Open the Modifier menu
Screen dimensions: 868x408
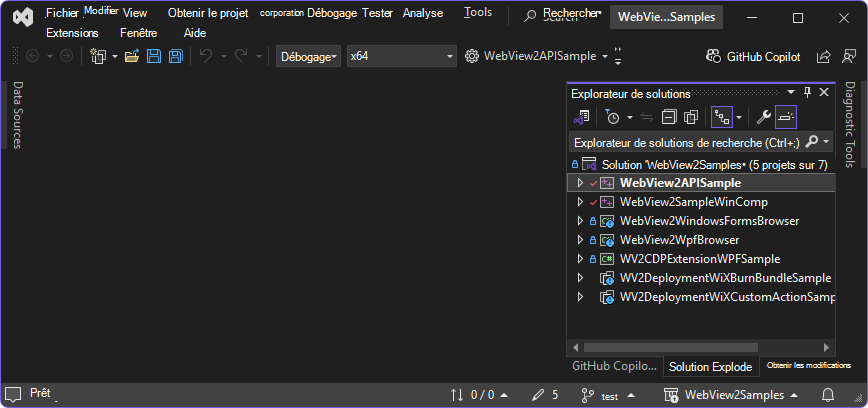point(101,11)
